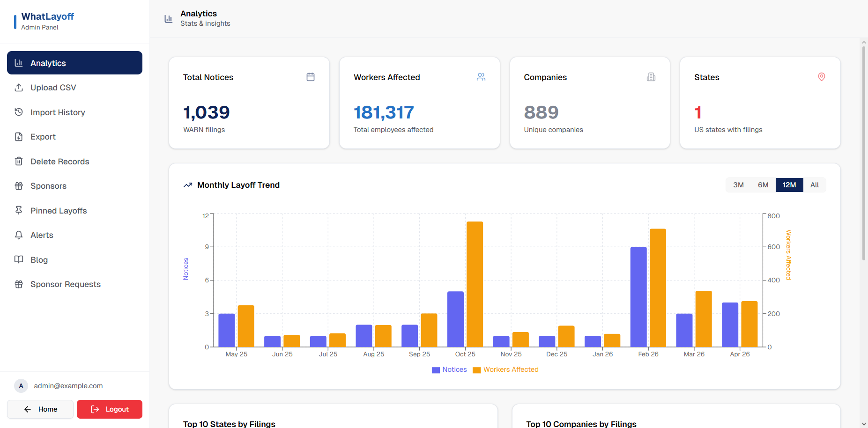Click the logout arrow icon
Image resolution: width=868 pixels, height=428 pixels.
coord(95,409)
